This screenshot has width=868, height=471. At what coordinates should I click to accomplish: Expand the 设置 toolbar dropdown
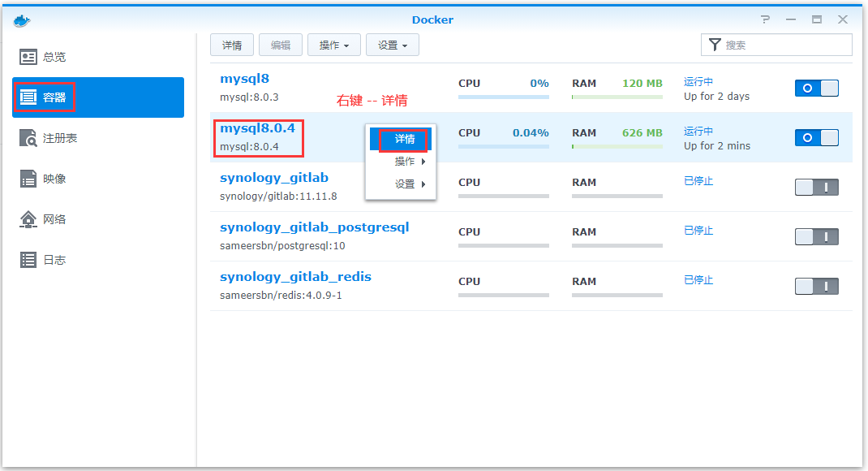pos(392,45)
